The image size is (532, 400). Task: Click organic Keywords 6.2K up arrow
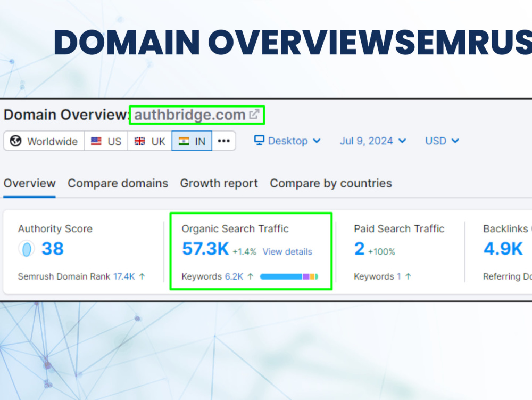(251, 276)
